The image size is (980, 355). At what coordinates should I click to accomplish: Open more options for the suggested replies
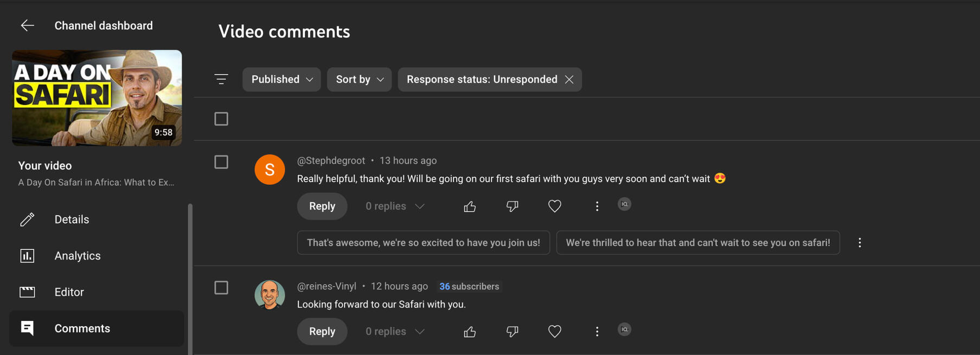point(860,243)
